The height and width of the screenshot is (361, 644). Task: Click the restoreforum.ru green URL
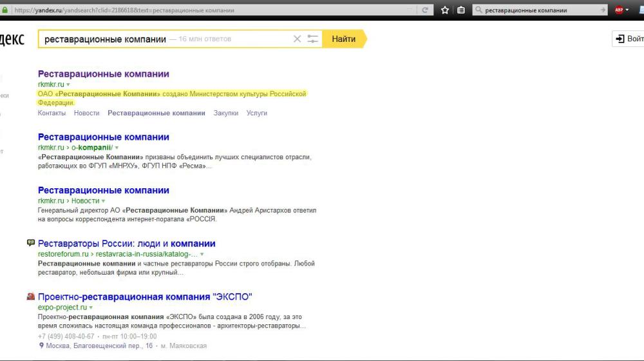point(117,254)
